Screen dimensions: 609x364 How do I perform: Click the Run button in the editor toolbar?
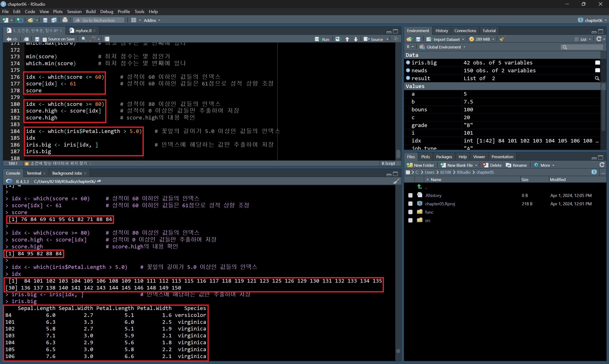322,39
